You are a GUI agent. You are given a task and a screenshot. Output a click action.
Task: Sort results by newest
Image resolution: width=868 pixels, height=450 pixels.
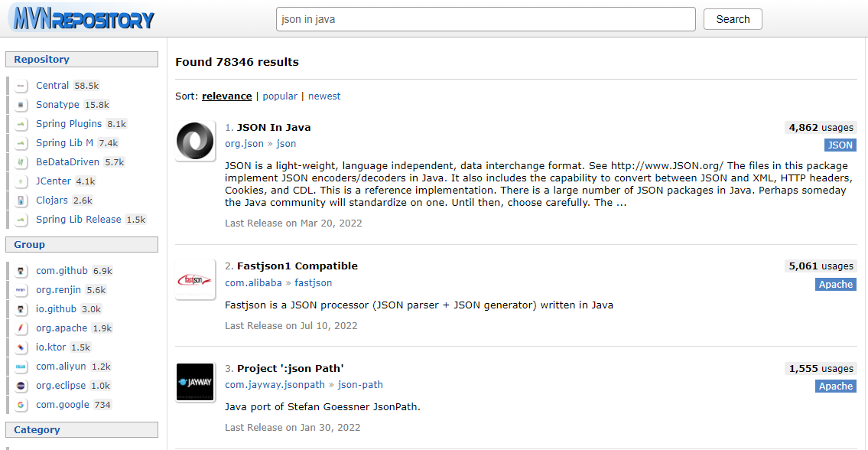(324, 96)
